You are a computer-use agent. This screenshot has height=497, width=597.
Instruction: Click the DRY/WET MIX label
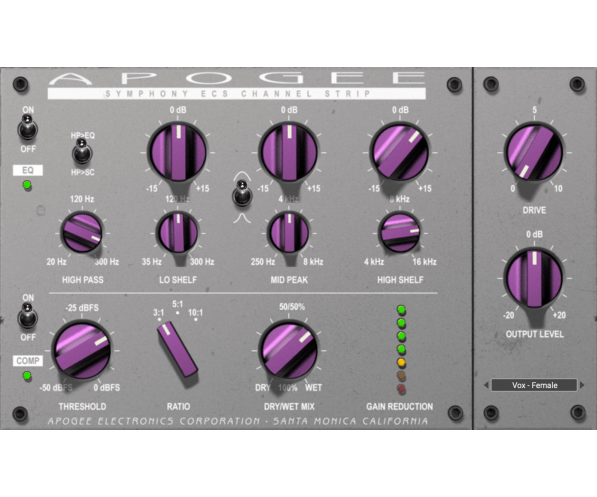[289, 406]
